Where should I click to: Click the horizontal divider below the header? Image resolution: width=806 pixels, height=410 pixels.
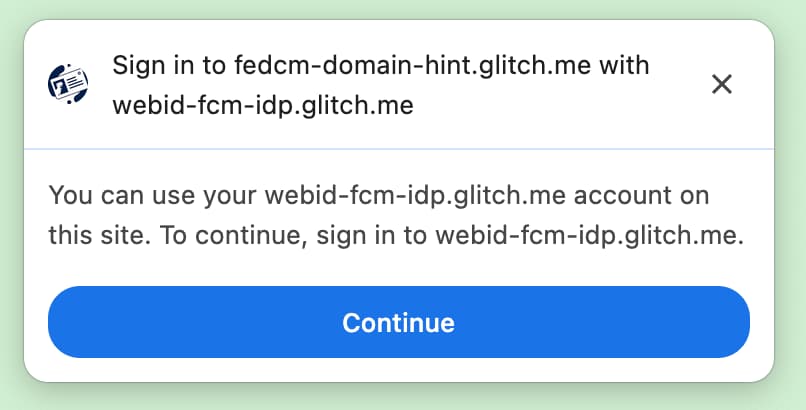point(399,149)
